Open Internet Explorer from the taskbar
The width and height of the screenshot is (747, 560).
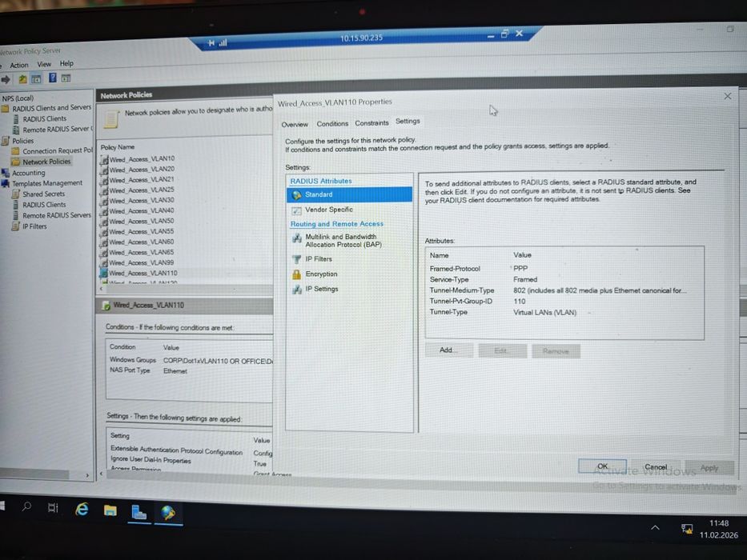click(x=82, y=510)
